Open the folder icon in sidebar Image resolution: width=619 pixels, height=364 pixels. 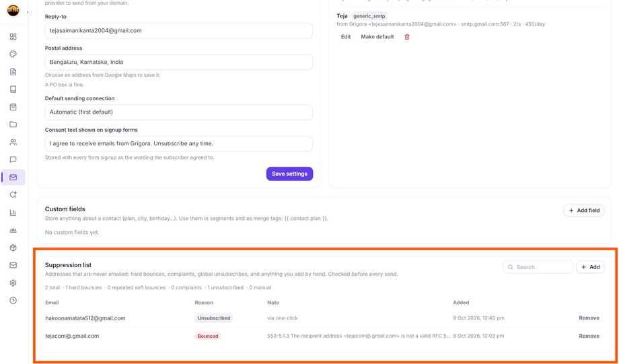coord(13,124)
